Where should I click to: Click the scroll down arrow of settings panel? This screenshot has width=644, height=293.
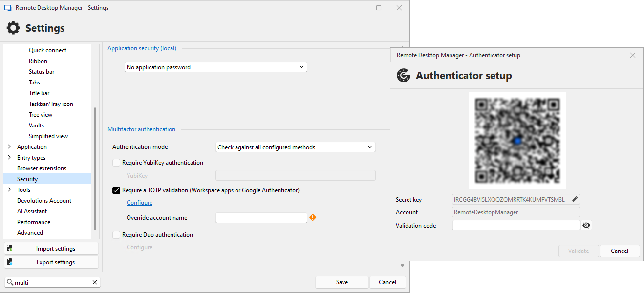403,266
